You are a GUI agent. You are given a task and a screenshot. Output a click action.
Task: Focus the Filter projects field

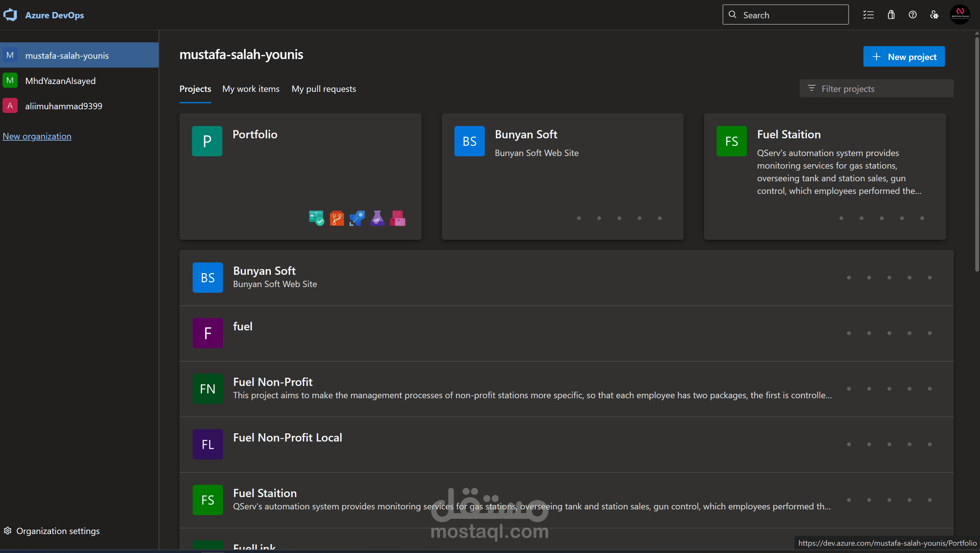coord(876,89)
